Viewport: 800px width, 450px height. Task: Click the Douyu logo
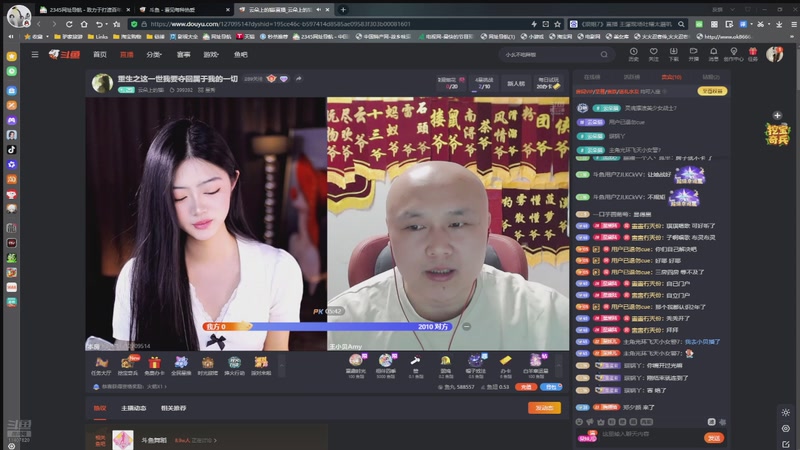click(x=64, y=55)
